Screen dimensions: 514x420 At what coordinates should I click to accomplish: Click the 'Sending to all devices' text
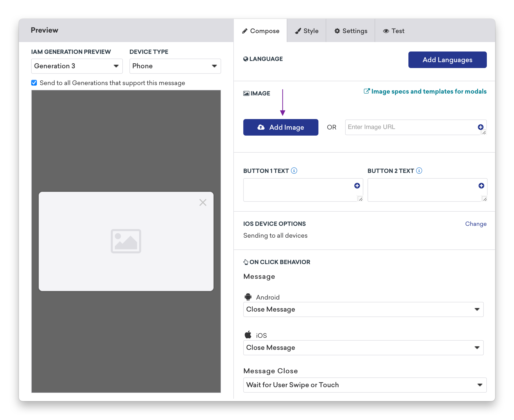(x=275, y=236)
